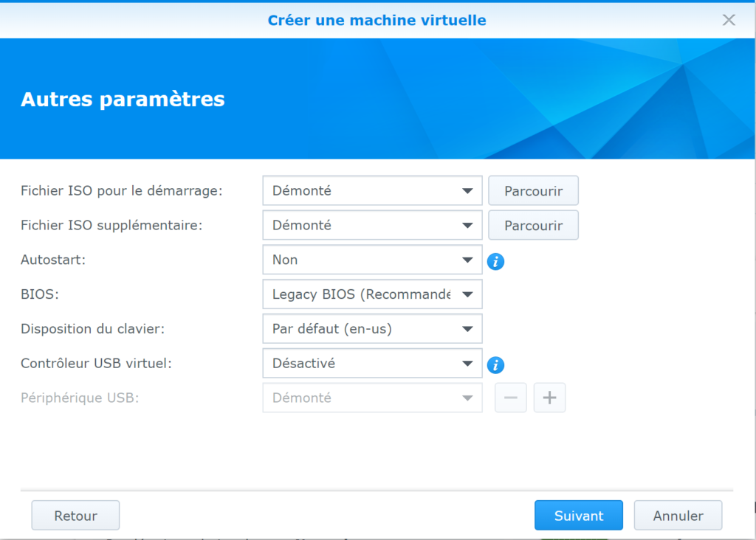This screenshot has width=756, height=540.
Task: Click the Autres paramètres heading
Action: (123, 100)
